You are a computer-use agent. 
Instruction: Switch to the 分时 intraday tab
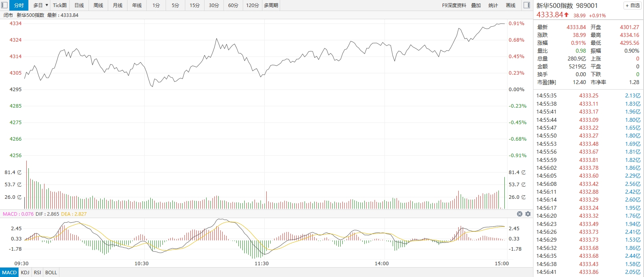[19, 5]
